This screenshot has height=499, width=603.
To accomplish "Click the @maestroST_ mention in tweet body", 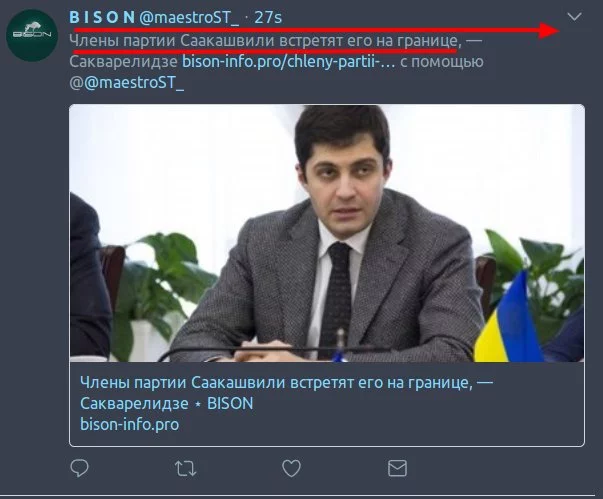I will pyautogui.click(x=133, y=83).
